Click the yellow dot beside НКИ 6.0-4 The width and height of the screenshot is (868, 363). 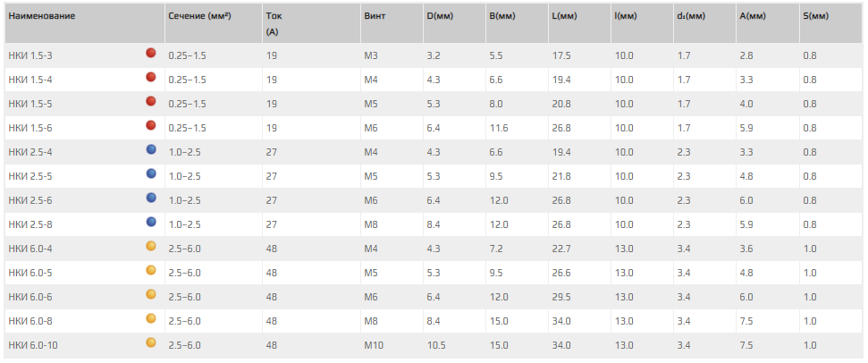tap(151, 247)
